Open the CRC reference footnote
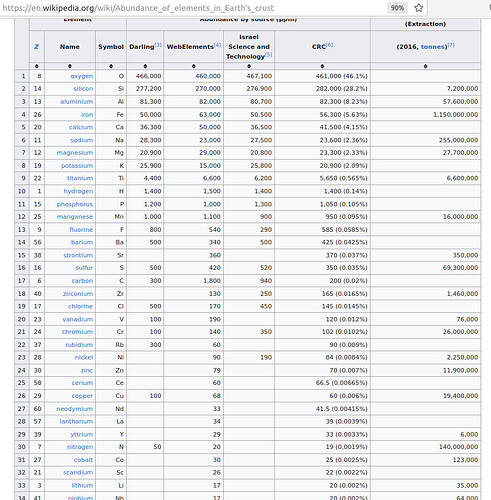 (x=329, y=45)
